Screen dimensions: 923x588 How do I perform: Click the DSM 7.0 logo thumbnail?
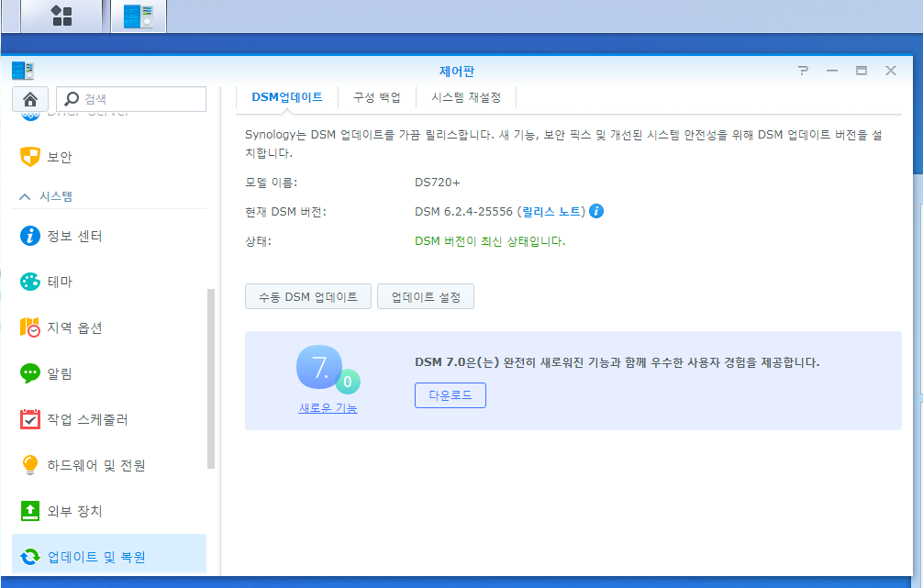coord(328,370)
